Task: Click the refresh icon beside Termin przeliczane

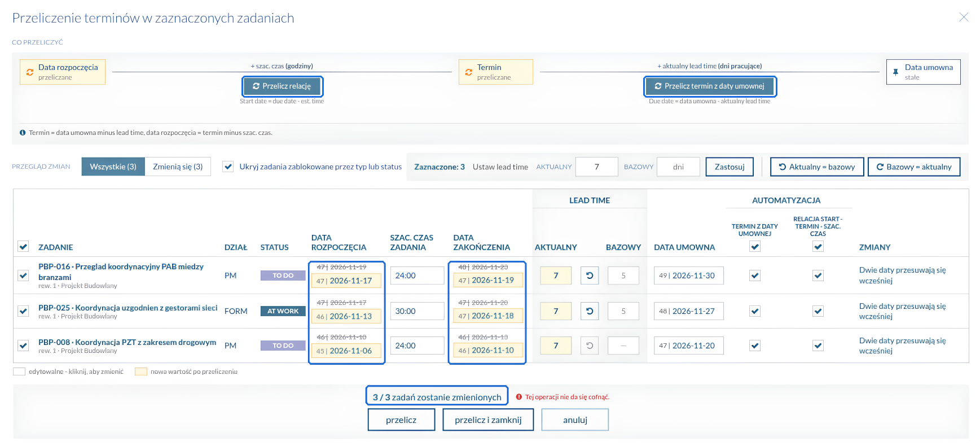Action: (x=469, y=72)
